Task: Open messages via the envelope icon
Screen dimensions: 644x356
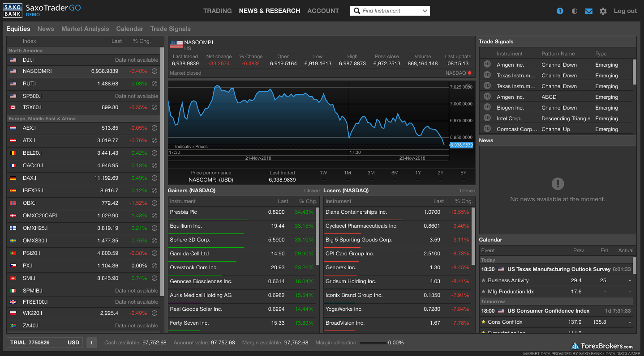Action: [588, 11]
